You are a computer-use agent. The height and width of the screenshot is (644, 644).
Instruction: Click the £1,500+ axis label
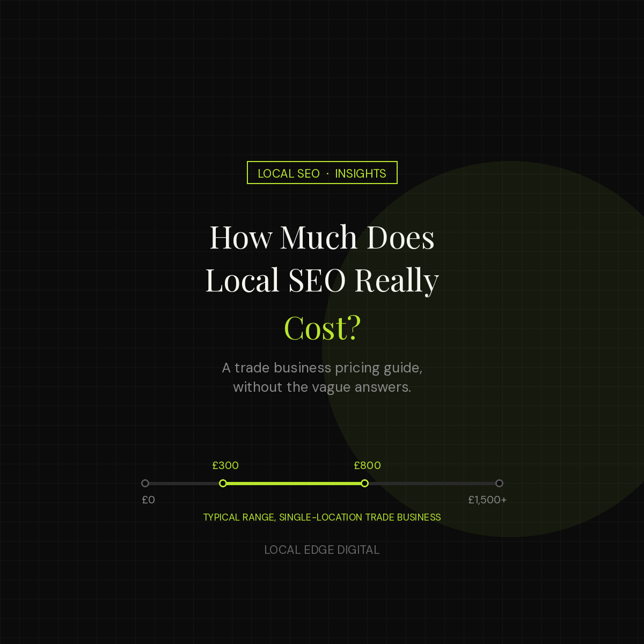click(487, 500)
